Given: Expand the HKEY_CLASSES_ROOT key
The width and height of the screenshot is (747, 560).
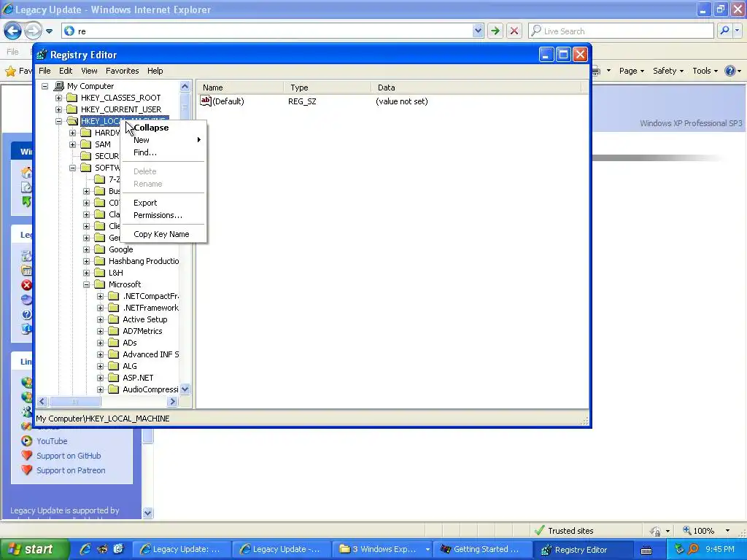Looking at the screenshot, I should point(58,98).
